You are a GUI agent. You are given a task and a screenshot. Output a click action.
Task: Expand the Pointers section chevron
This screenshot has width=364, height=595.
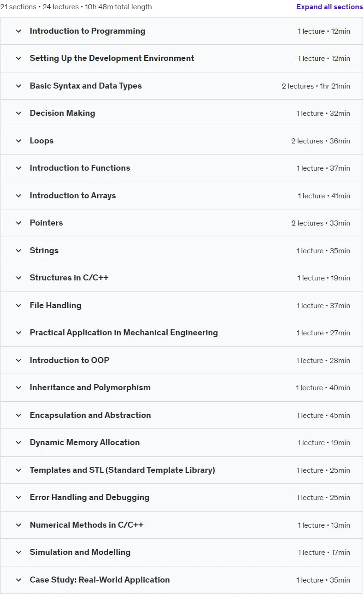[18, 223]
